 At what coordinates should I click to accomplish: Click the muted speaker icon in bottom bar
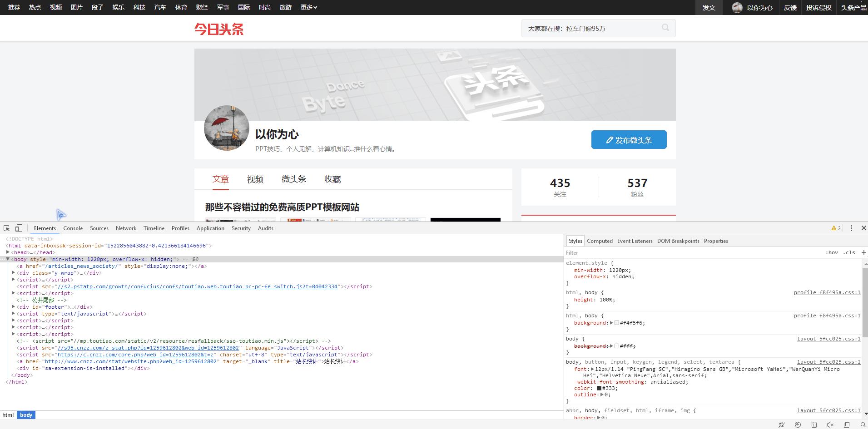[830, 424]
